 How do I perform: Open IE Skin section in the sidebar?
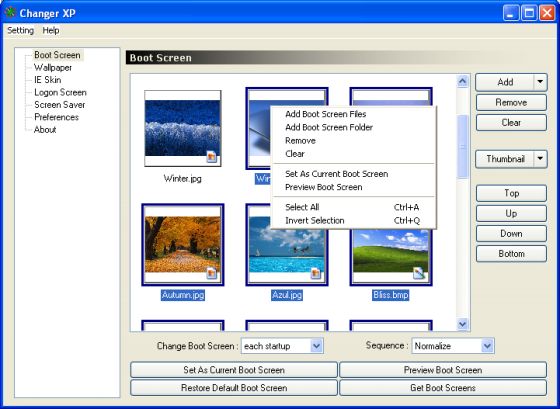click(48, 80)
